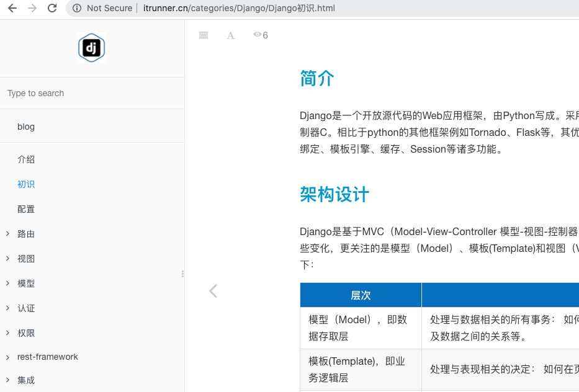The width and height of the screenshot is (579, 392).
Task: Collapse the sidebar using the left arrow icon
Action: point(213,290)
